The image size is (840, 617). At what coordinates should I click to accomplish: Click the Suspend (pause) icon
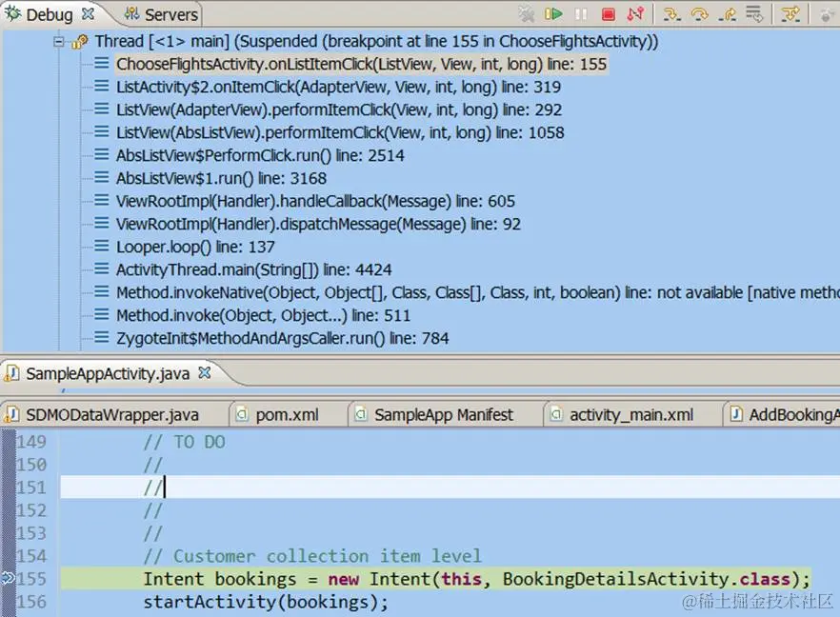[x=581, y=14]
